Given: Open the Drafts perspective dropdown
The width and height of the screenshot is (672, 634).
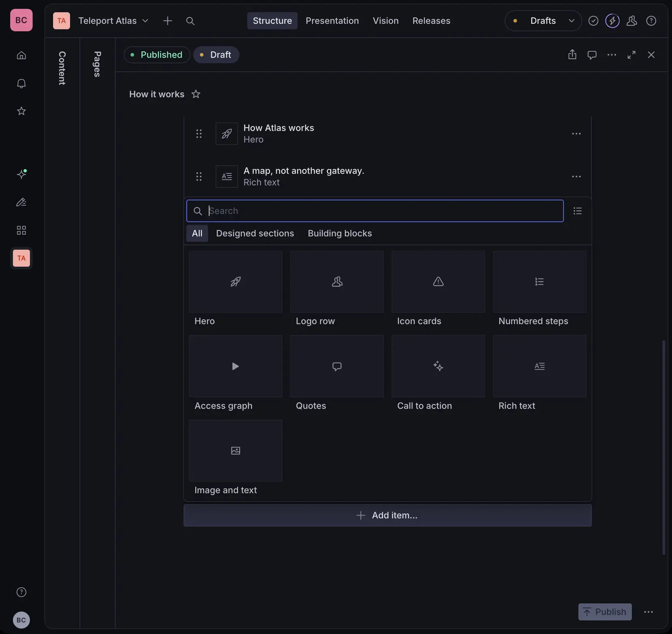Looking at the screenshot, I should [x=543, y=21].
